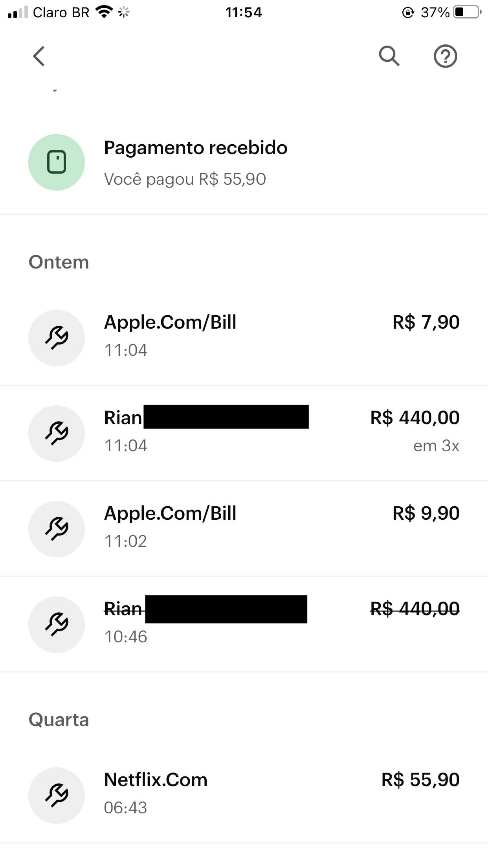This screenshot has height=868, width=488.
Task: Tap the icon beside Rian 11:04 purchase
Action: click(57, 434)
